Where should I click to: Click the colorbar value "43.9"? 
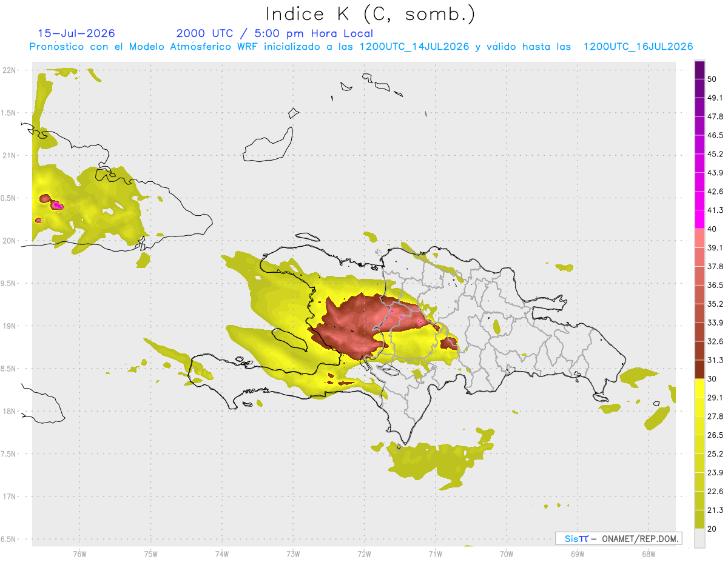[715, 173]
